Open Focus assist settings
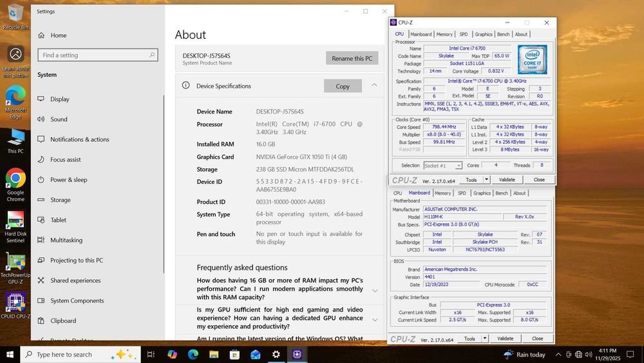This screenshot has width=644, height=363. coord(97,159)
